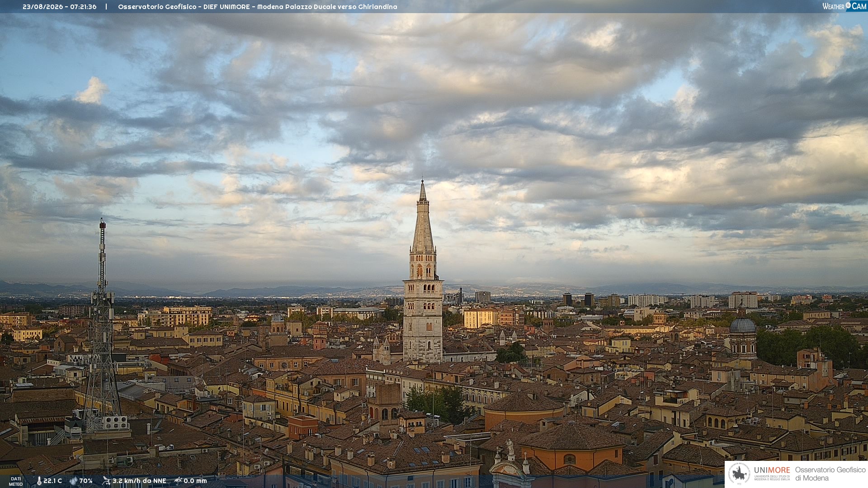Screen dimensions: 868x488
Task: Click the DATI METEO label
Action: [16, 481]
